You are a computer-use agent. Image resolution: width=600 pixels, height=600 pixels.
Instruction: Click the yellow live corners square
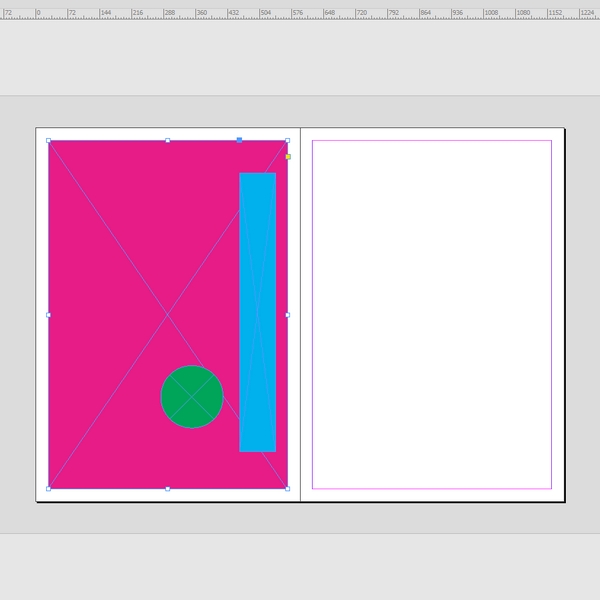[288, 157]
